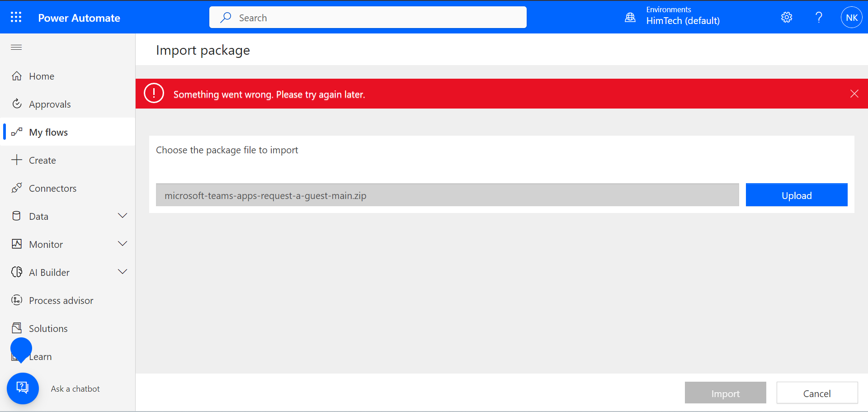The image size is (868, 412).
Task: Select the Home icon in the sidebar
Action: click(x=17, y=76)
